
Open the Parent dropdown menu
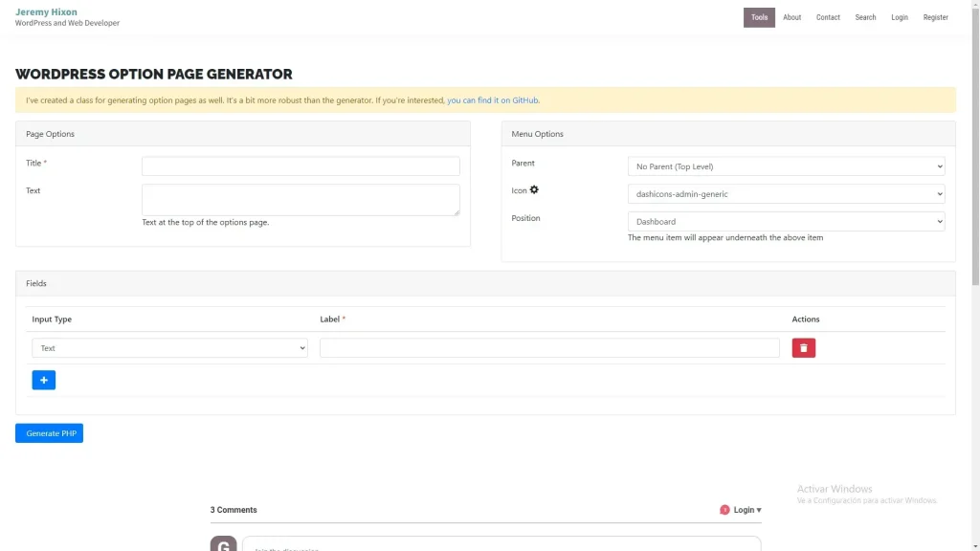786,166
